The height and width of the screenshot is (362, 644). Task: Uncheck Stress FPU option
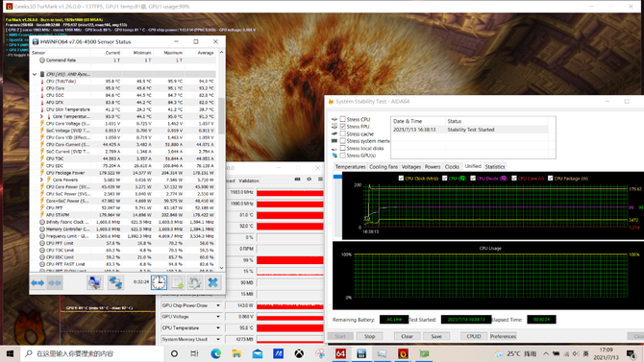342,127
